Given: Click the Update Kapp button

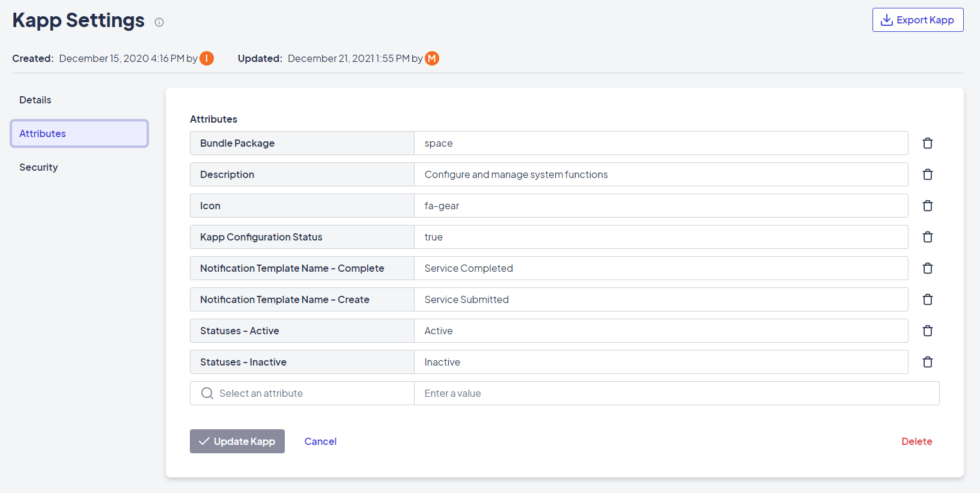Looking at the screenshot, I should tap(237, 441).
